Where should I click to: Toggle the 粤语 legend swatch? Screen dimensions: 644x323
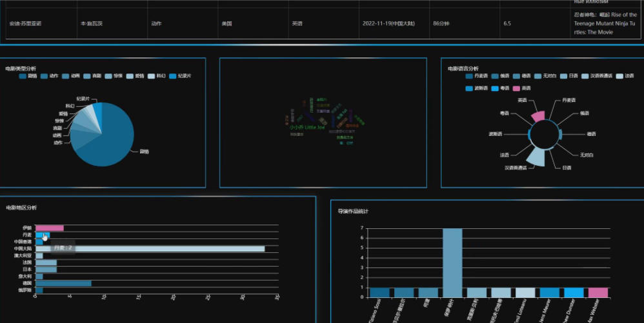pos(496,88)
